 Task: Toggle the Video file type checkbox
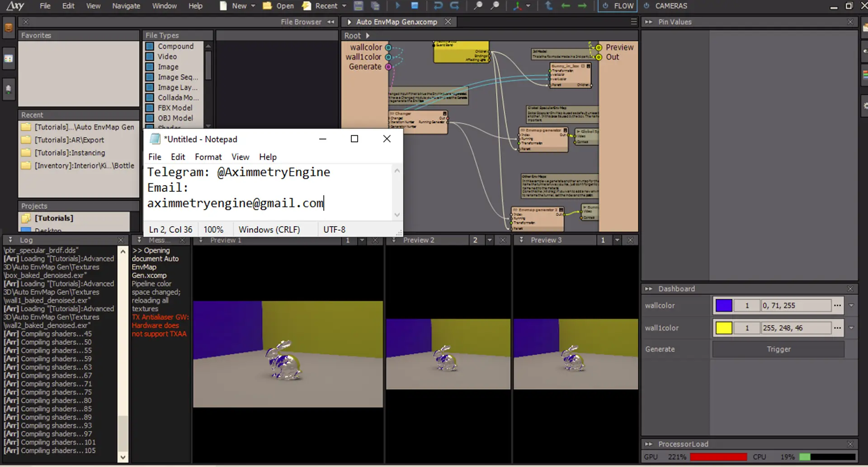click(150, 57)
